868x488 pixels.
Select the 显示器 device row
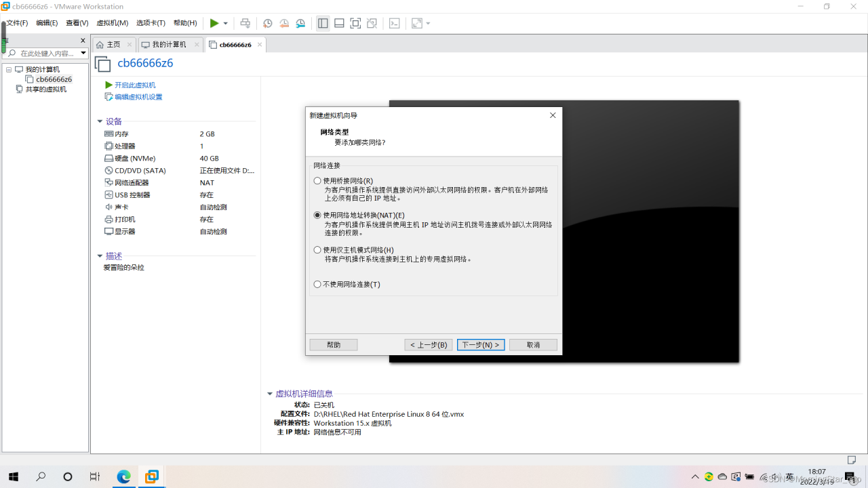180,232
